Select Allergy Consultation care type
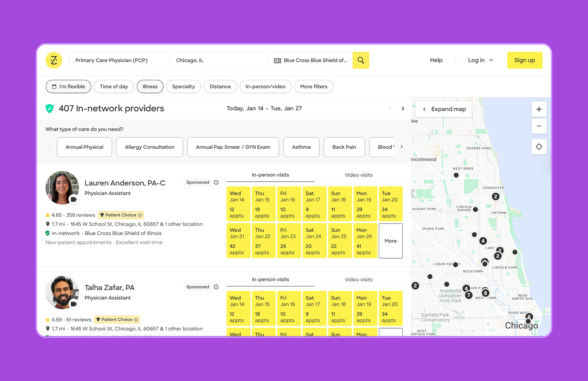 [150, 147]
